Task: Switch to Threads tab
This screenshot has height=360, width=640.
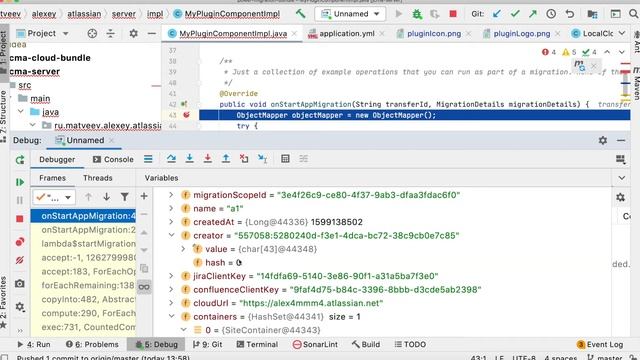Action: [98, 178]
